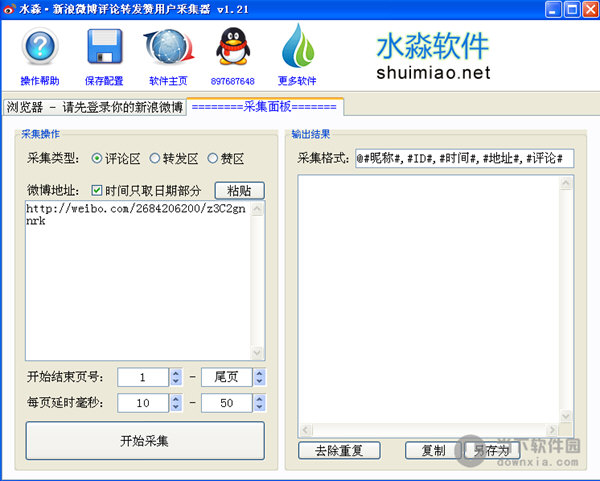
Task: Click the 水淼软件 shuimiao.net logo
Action: click(433, 56)
